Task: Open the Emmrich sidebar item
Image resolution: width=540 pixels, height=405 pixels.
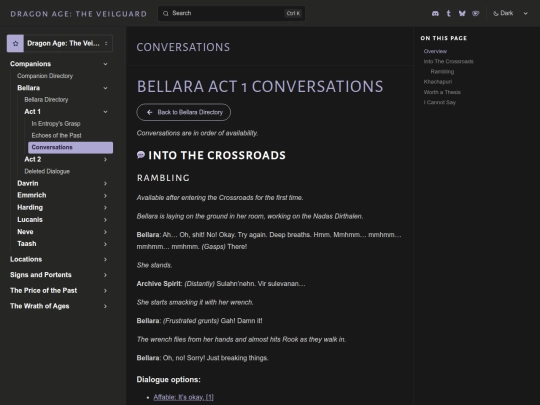Action: (x=32, y=195)
